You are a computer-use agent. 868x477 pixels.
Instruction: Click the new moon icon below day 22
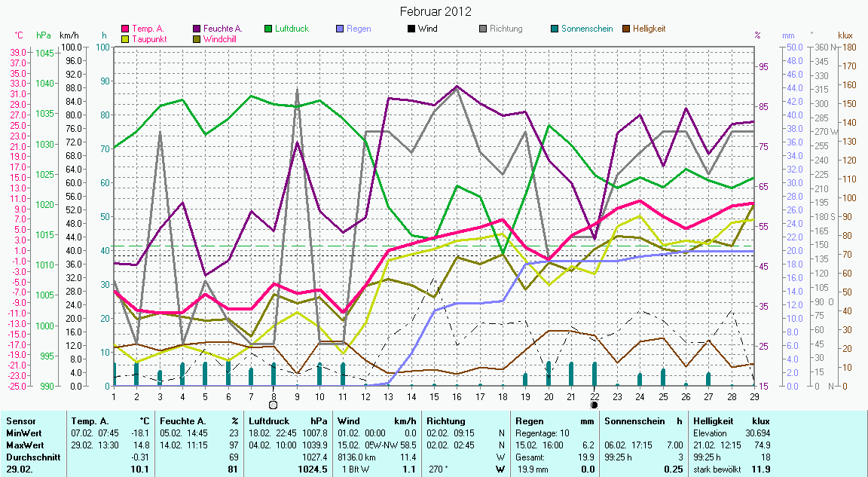tap(594, 405)
